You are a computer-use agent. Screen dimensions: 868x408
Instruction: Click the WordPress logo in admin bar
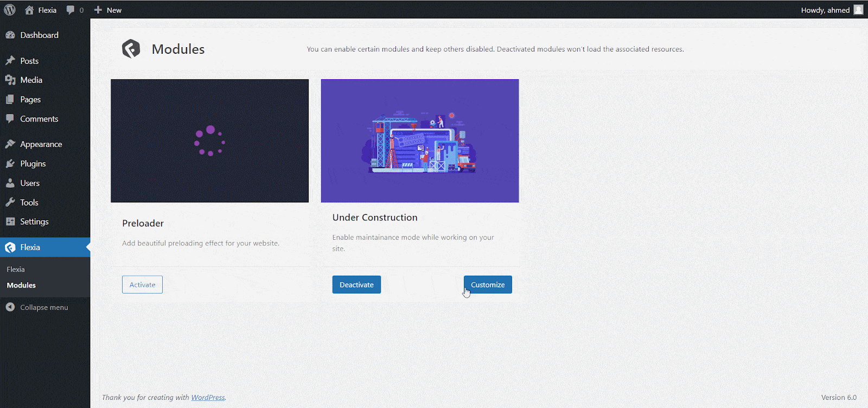(x=10, y=10)
